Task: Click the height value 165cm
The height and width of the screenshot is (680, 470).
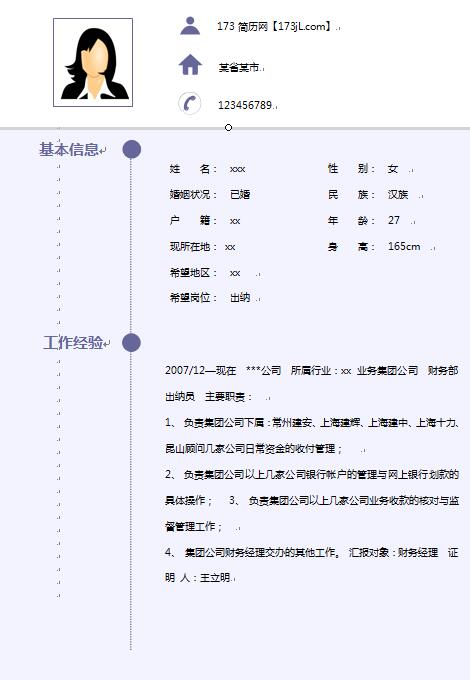Action: click(x=404, y=246)
